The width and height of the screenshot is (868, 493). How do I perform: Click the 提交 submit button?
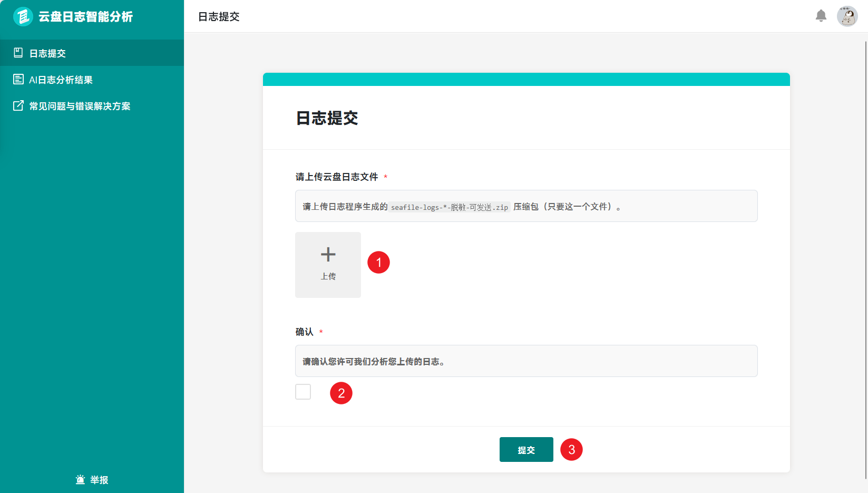click(526, 450)
